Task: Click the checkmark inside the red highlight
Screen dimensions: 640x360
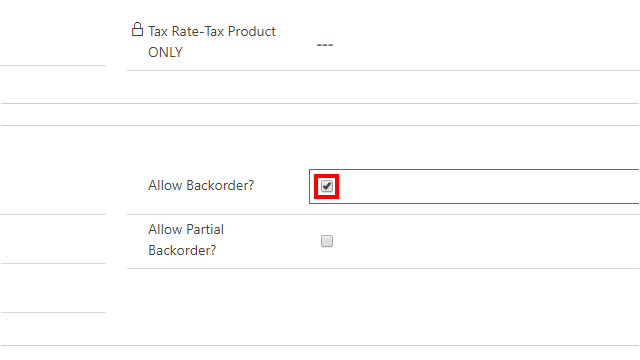Action: (x=327, y=186)
